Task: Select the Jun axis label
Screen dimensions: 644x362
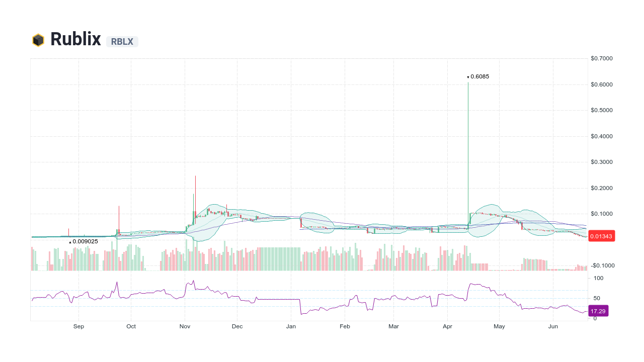Action: pyautogui.click(x=553, y=326)
